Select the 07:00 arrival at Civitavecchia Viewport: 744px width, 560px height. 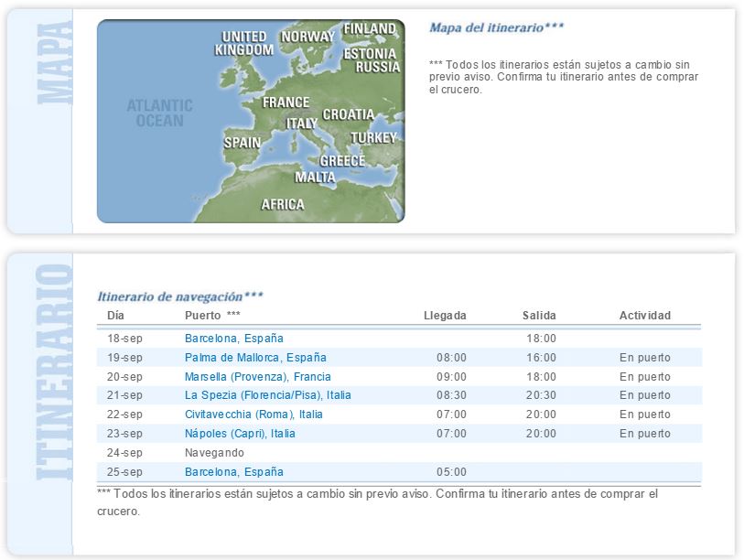point(451,415)
